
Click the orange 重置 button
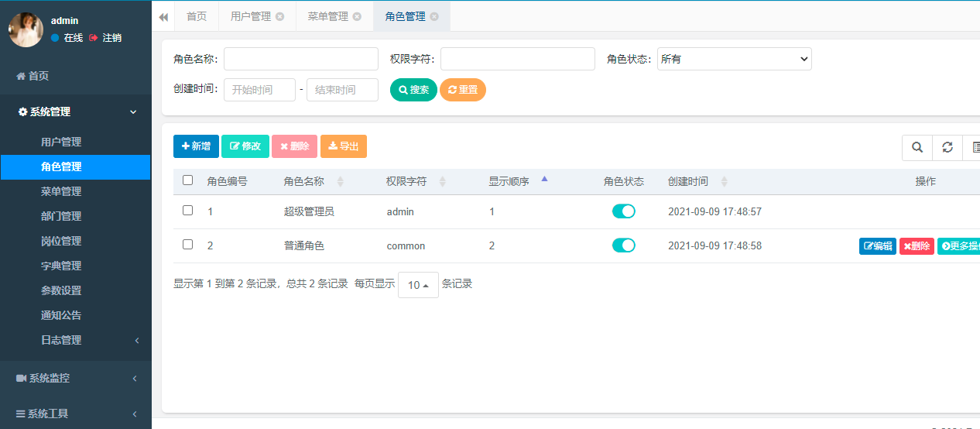pyautogui.click(x=463, y=90)
